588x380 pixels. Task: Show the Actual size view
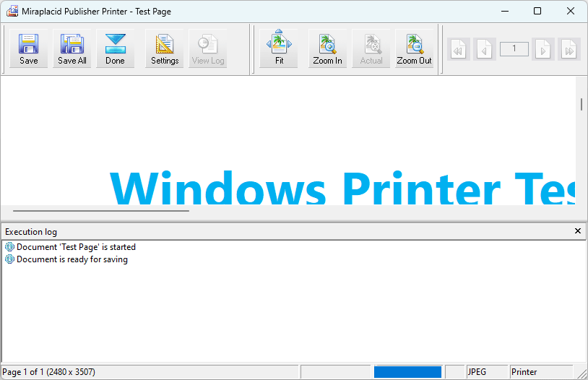click(x=371, y=49)
